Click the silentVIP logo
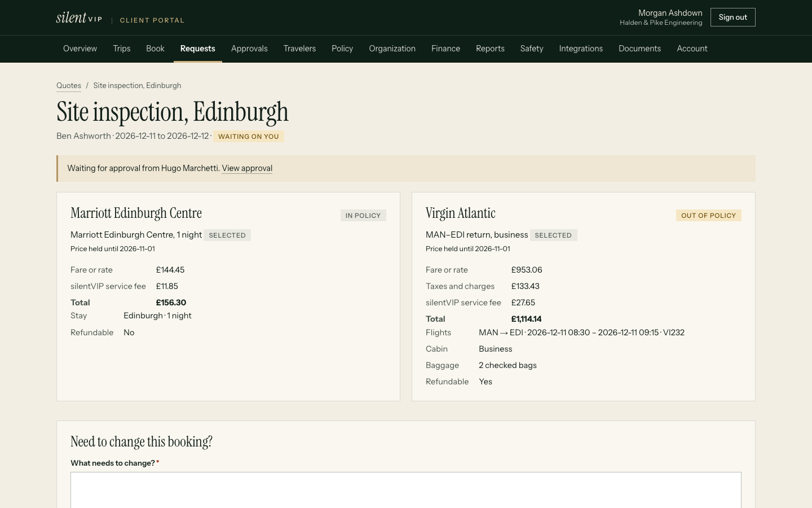812x508 pixels. 79,17
